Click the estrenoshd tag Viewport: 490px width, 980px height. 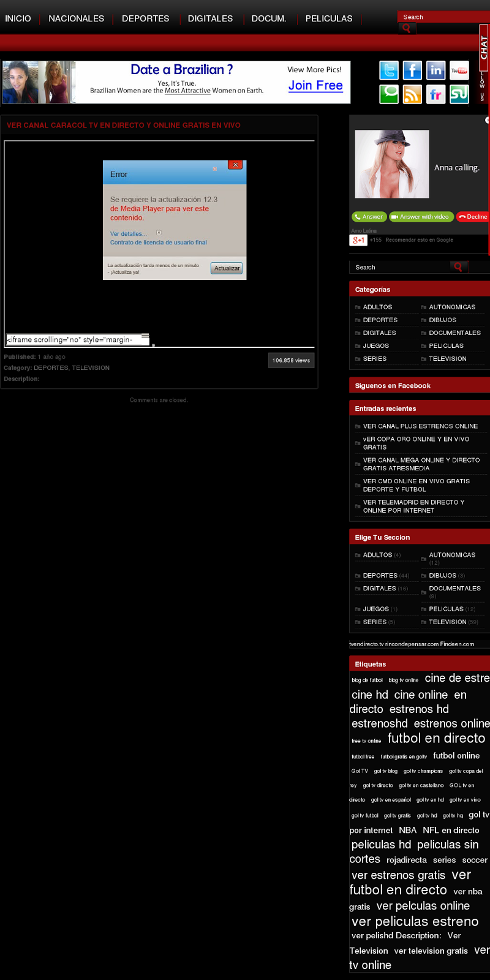pyautogui.click(x=380, y=723)
